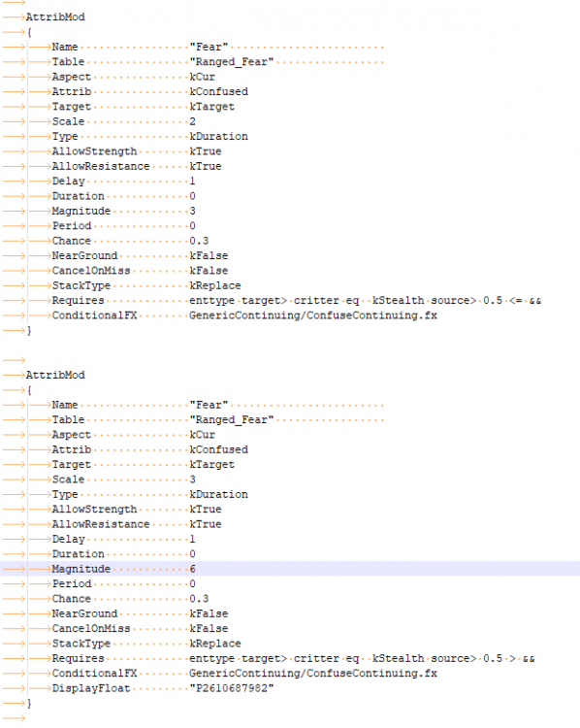580x728 pixels.
Task: Click kConfused in the first block's Attrib row
Action: point(218,92)
